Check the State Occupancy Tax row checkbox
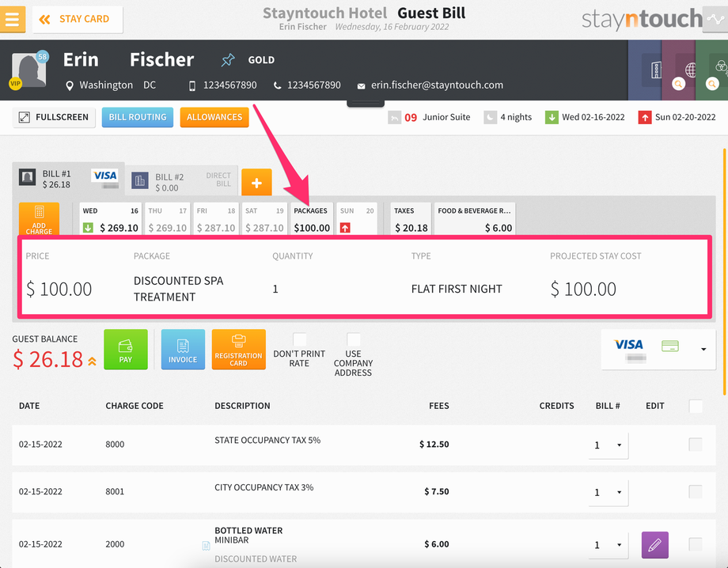 click(x=696, y=445)
